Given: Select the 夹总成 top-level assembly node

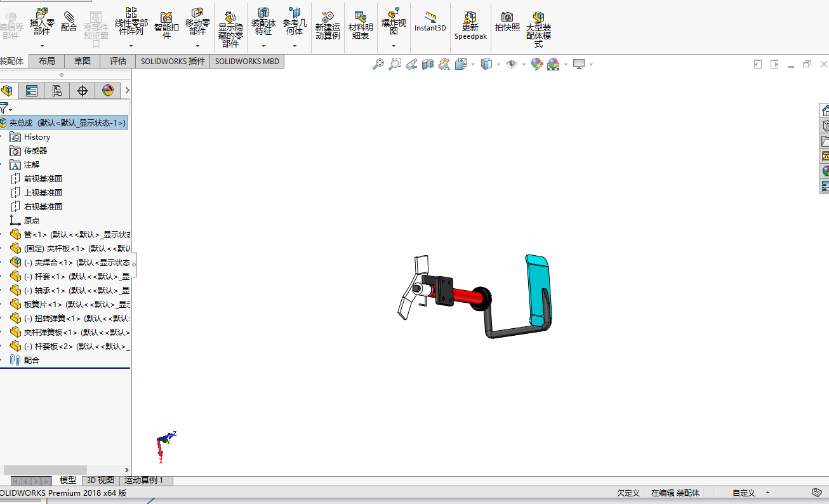Looking at the screenshot, I should point(64,123).
